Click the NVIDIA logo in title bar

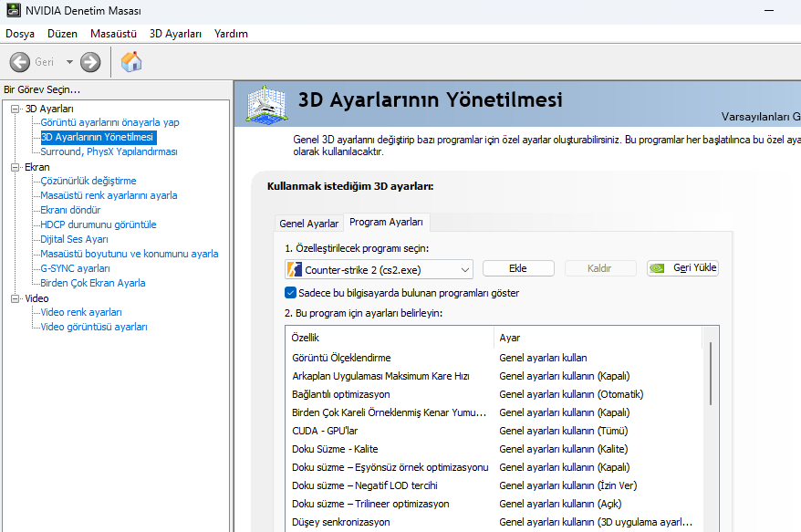(12, 12)
